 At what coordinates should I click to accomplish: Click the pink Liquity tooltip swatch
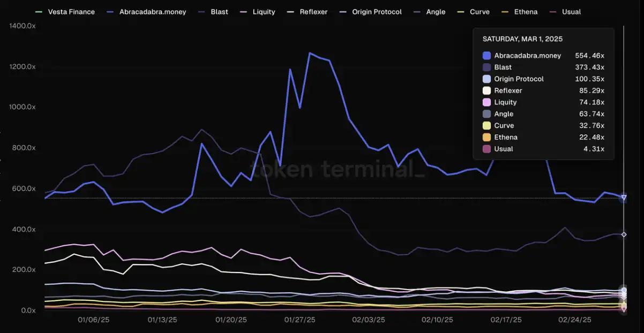pyautogui.click(x=486, y=102)
